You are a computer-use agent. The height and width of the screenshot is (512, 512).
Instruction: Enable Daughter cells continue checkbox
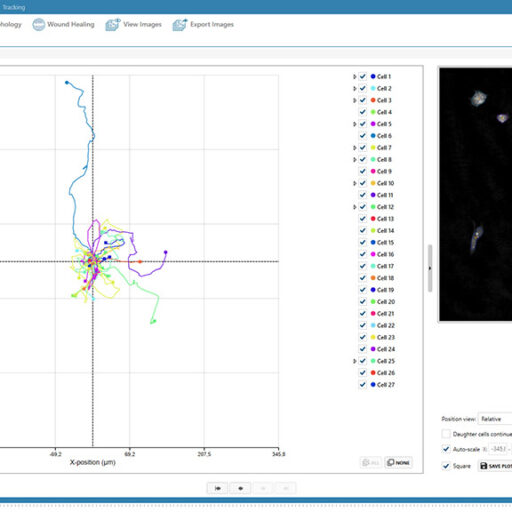click(x=446, y=434)
